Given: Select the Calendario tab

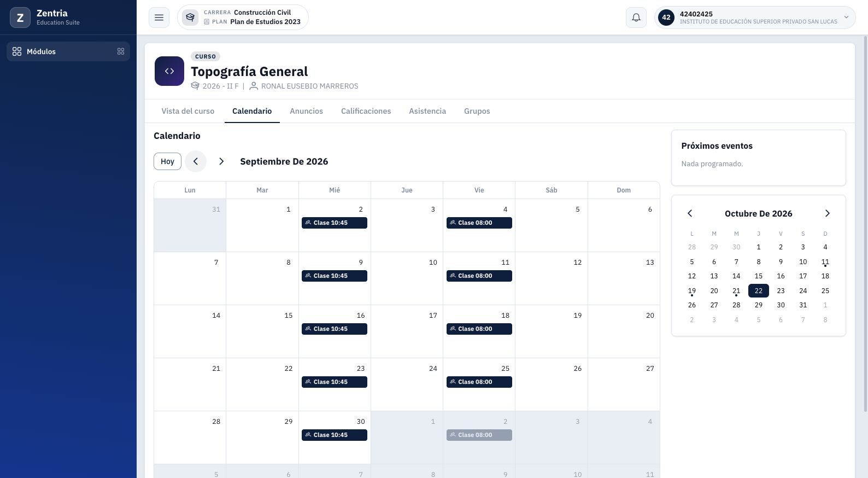Looking at the screenshot, I should (x=252, y=111).
